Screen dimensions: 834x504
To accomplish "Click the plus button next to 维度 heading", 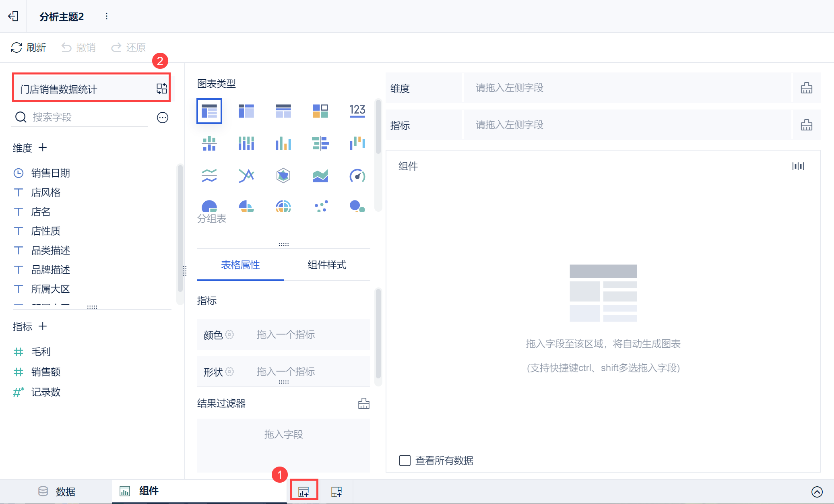I will pyautogui.click(x=43, y=148).
